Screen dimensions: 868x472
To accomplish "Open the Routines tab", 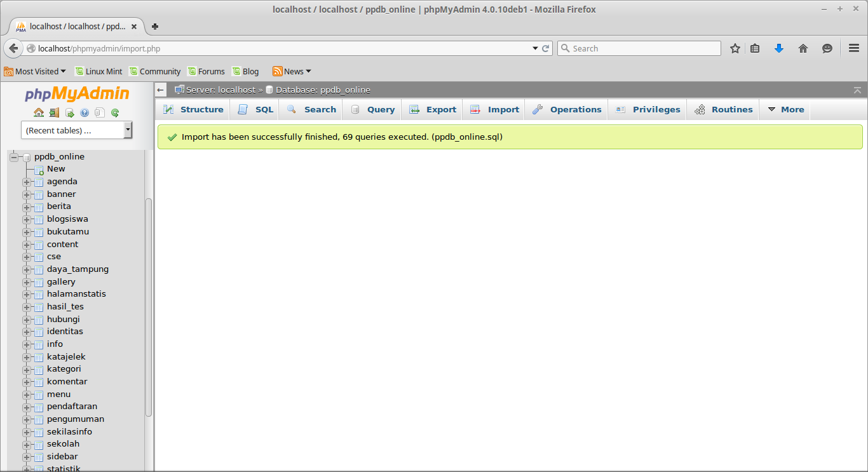I will pyautogui.click(x=723, y=109).
